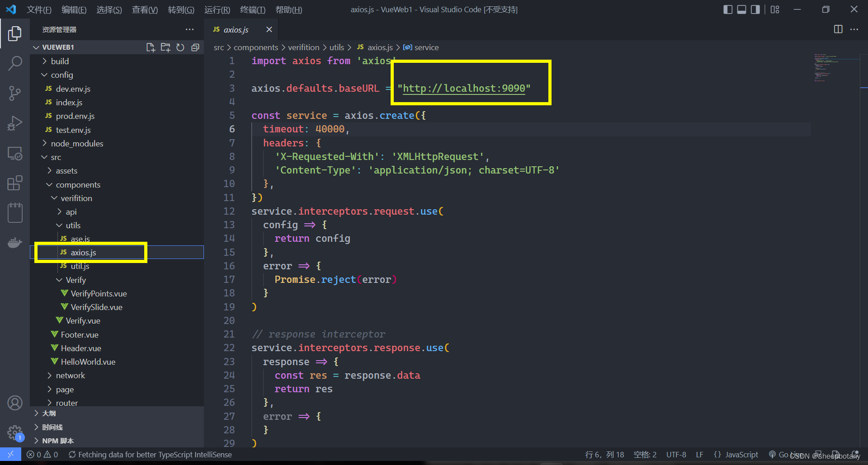Split the editor with the split icon

pos(838,29)
